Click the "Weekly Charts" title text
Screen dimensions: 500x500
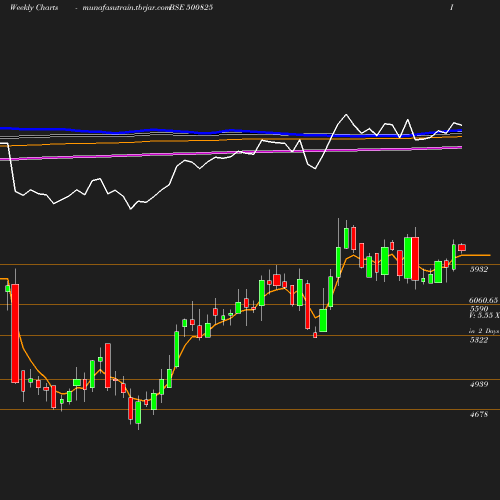(34, 7)
